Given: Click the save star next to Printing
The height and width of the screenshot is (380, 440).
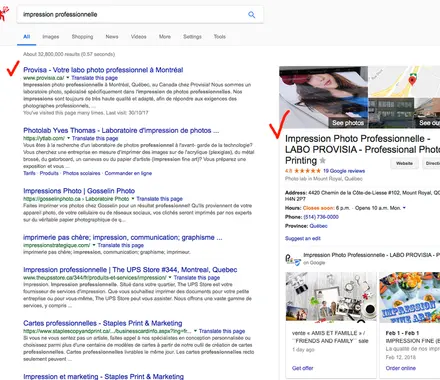Looking at the screenshot, I should click(x=322, y=161).
